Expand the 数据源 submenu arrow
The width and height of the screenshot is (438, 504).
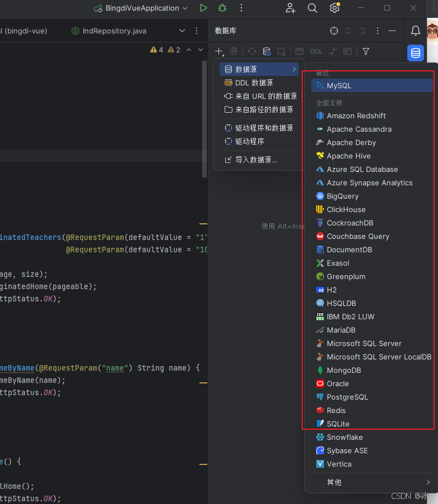pos(294,69)
